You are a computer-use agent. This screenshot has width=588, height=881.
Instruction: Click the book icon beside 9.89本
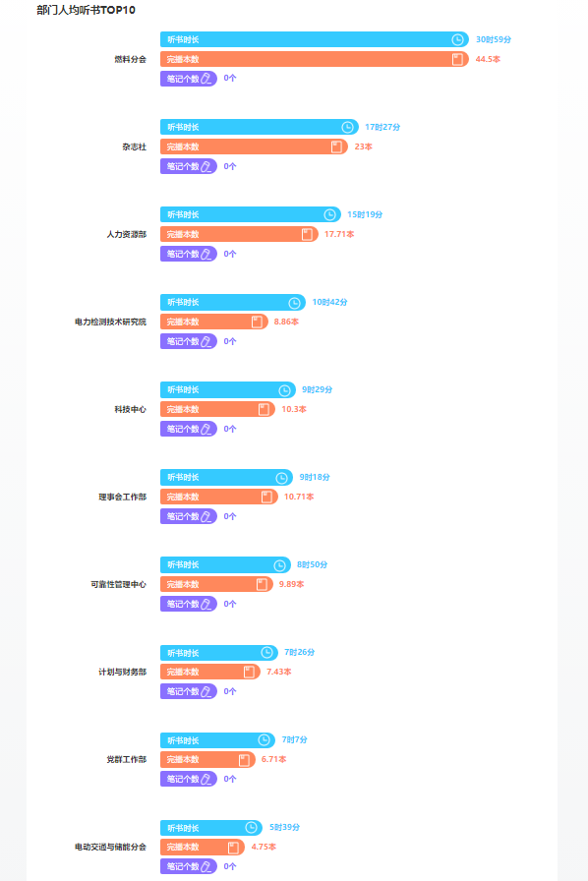(x=262, y=584)
